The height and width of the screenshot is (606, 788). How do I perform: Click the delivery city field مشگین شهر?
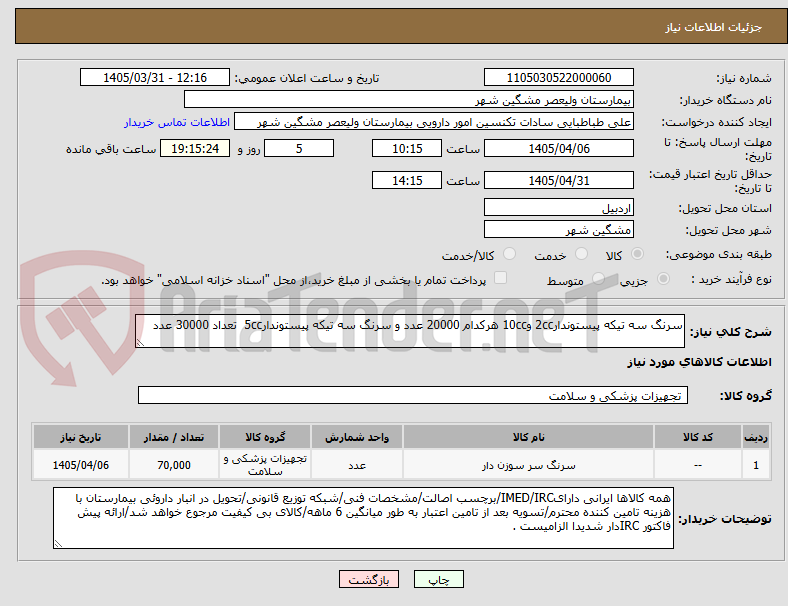tap(559, 230)
